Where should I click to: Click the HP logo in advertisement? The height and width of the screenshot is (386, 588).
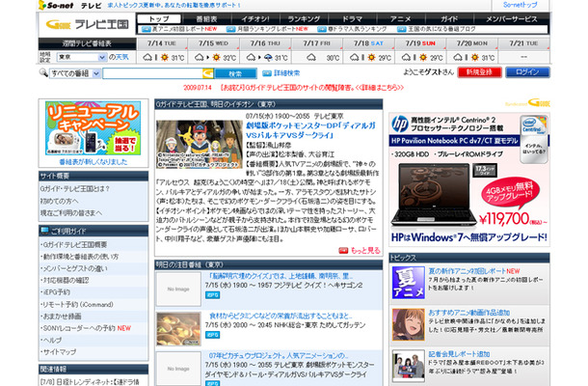point(400,124)
